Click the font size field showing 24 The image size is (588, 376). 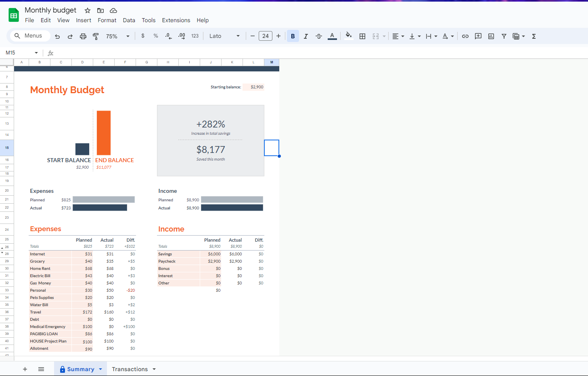tap(266, 36)
